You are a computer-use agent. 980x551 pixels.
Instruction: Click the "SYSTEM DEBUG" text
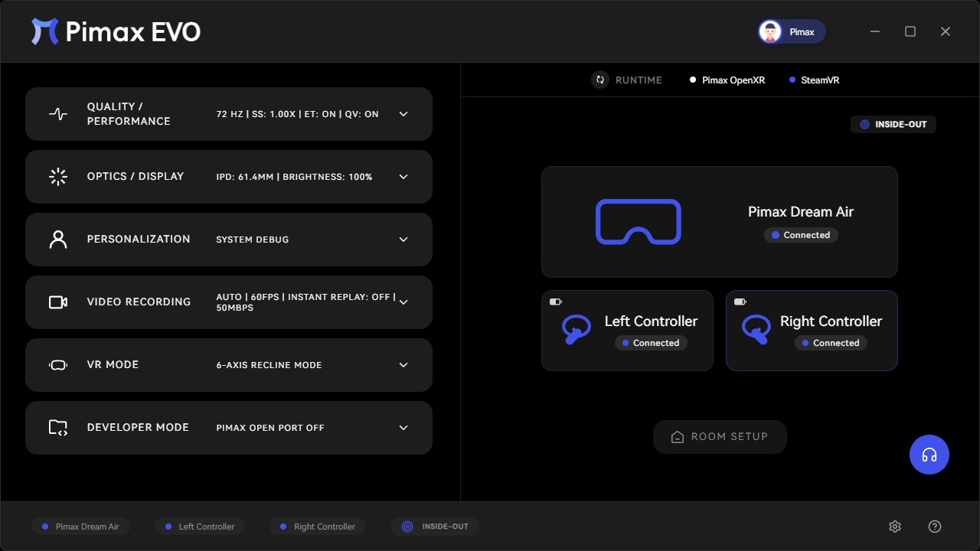[253, 240]
